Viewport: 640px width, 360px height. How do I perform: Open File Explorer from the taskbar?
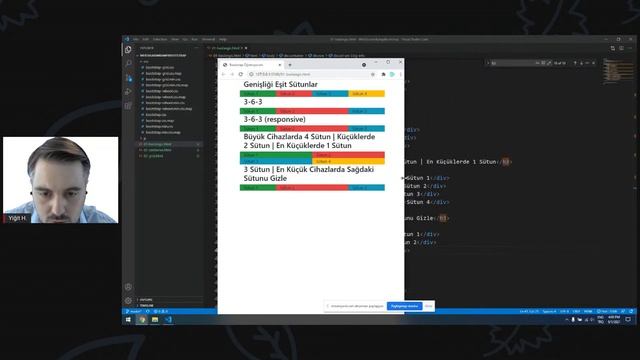pyautogui.click(x=155, y=320)
